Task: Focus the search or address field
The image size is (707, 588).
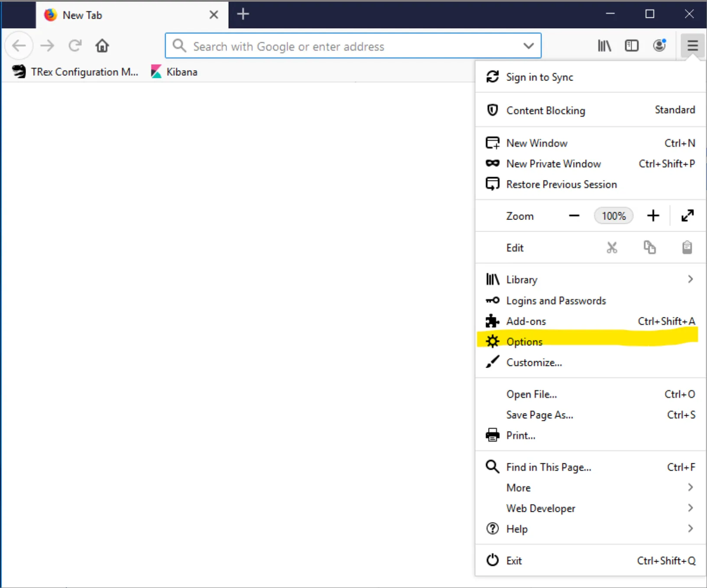Action: [353, 46]
